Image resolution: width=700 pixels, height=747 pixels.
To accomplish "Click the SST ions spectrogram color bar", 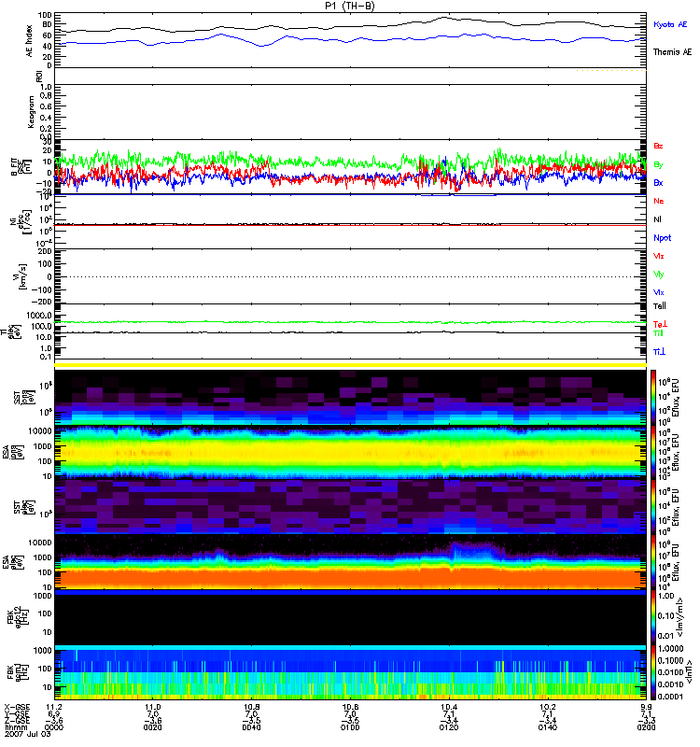I will [x=653, y=398].
